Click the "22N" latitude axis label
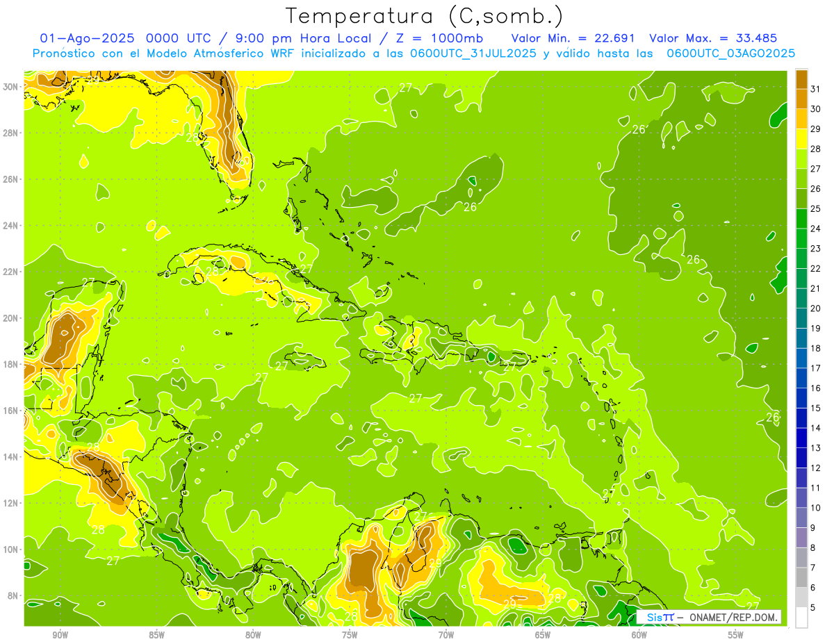Image resolution: width=834 pixels, height=644 pixels. tap(11, 272)
